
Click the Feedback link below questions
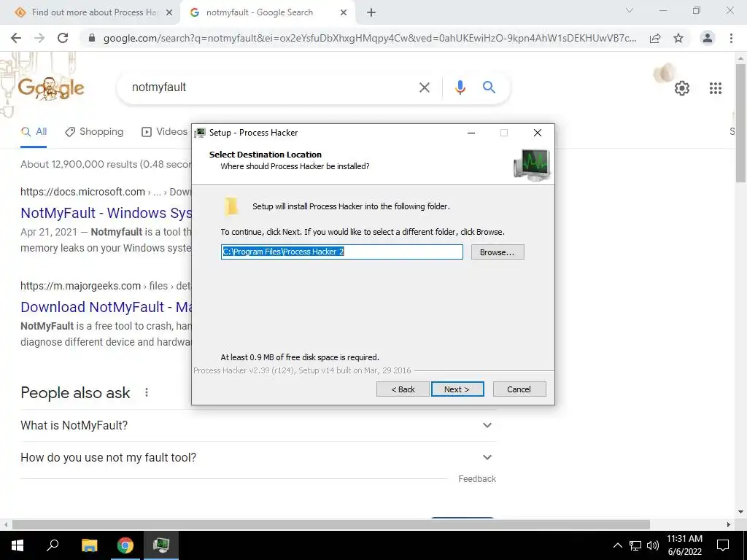coord(477,479)
